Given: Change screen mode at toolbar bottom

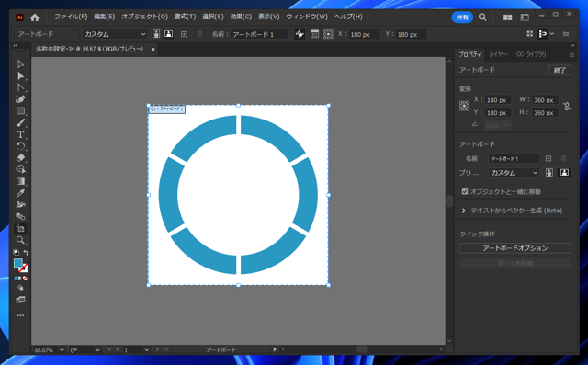Looking at the screenshot, I should click(20, 300).
